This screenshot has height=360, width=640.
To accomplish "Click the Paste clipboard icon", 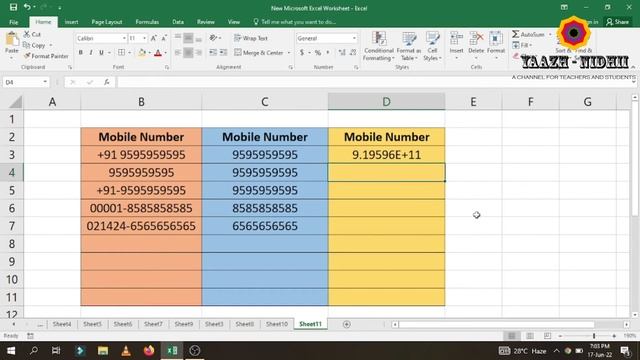I will [x=12, y=39].
